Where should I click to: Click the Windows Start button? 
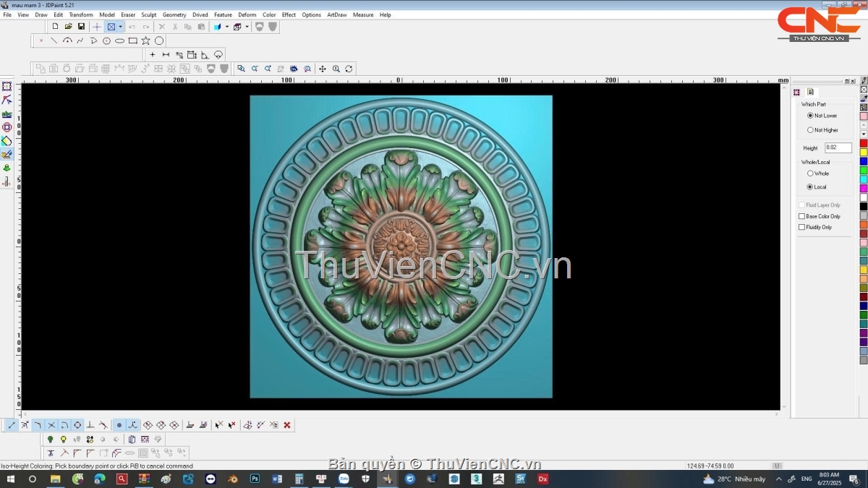coord(11,479)
